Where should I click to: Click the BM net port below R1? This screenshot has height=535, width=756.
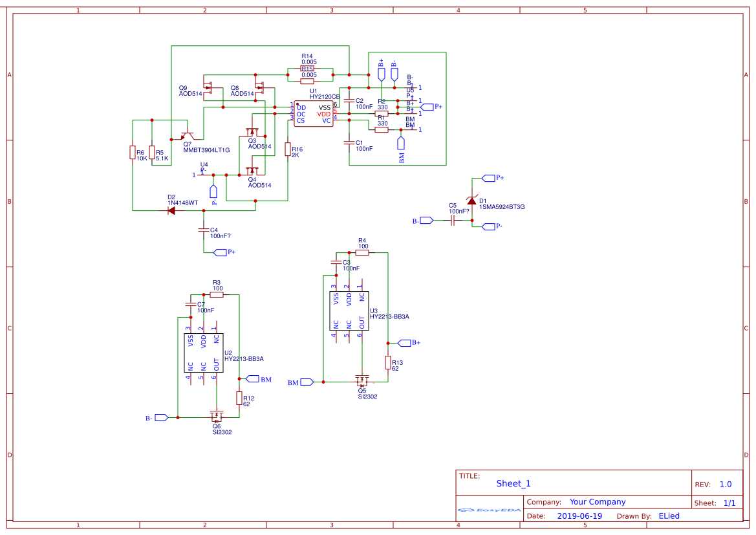click(x=401, y=143)
